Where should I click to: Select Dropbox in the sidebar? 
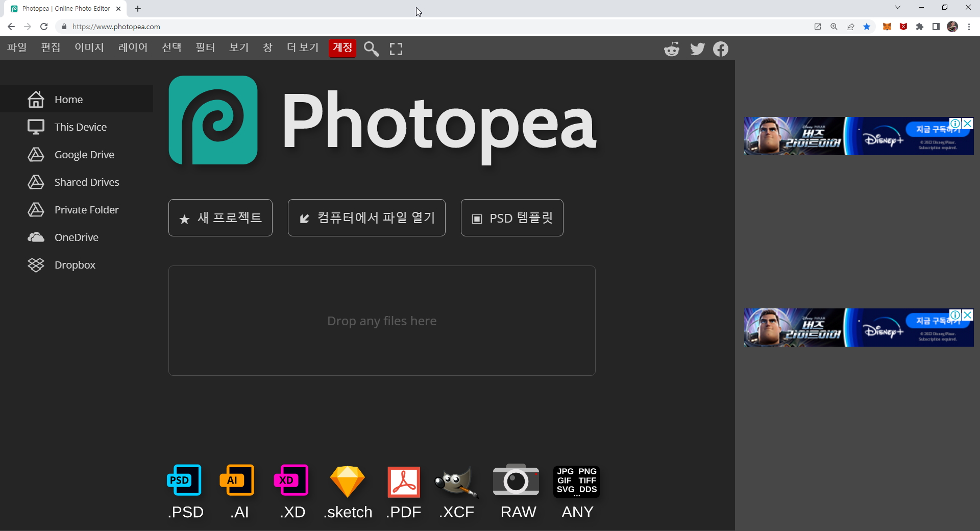point(77,264)
